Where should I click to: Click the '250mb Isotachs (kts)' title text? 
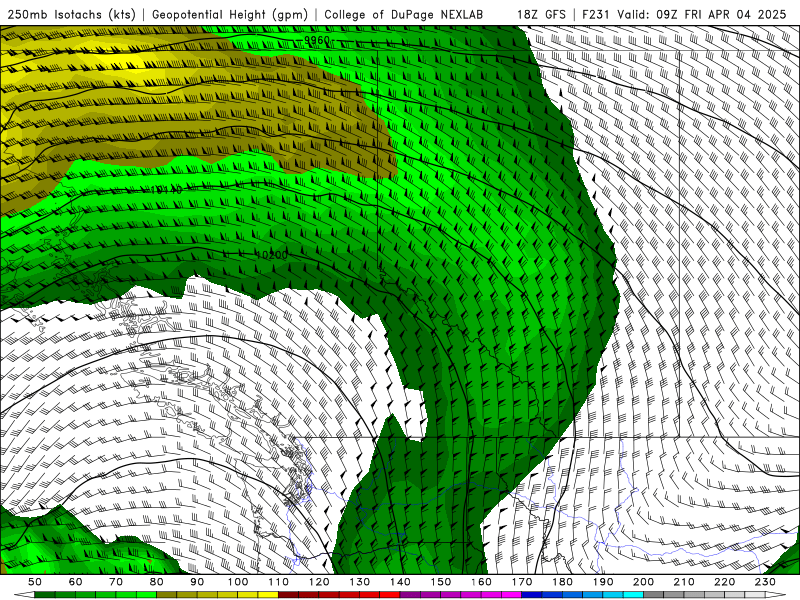pos(72,15)
